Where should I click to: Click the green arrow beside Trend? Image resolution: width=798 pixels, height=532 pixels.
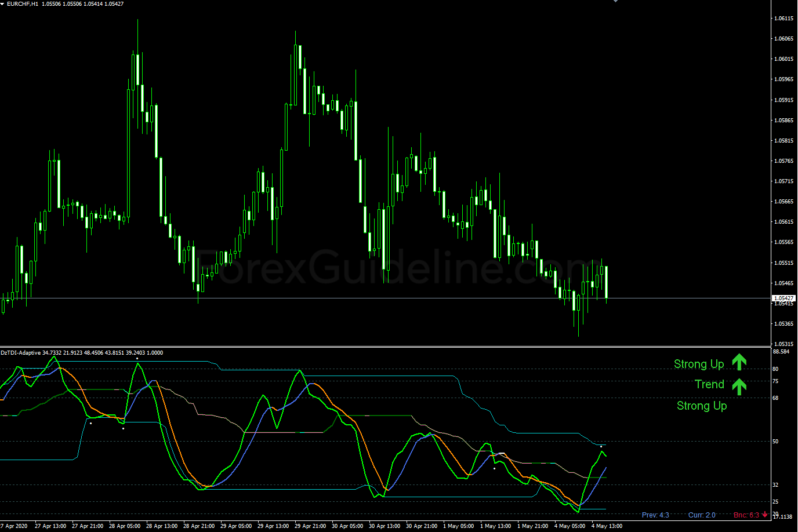click(739, 387)
